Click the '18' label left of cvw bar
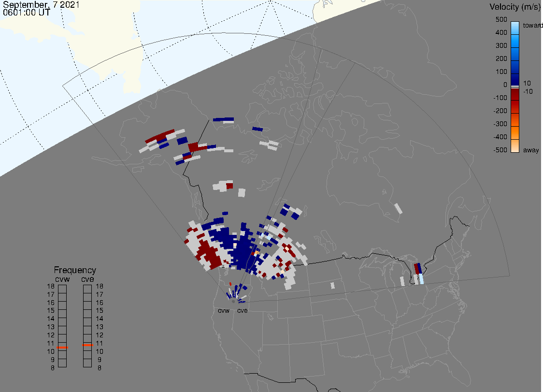The height and width of the screenshot is (392, 543). pos(51,286)
